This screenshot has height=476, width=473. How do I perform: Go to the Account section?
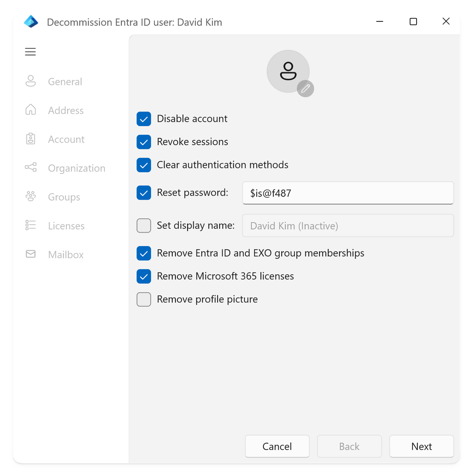click(x=66, y=139)
